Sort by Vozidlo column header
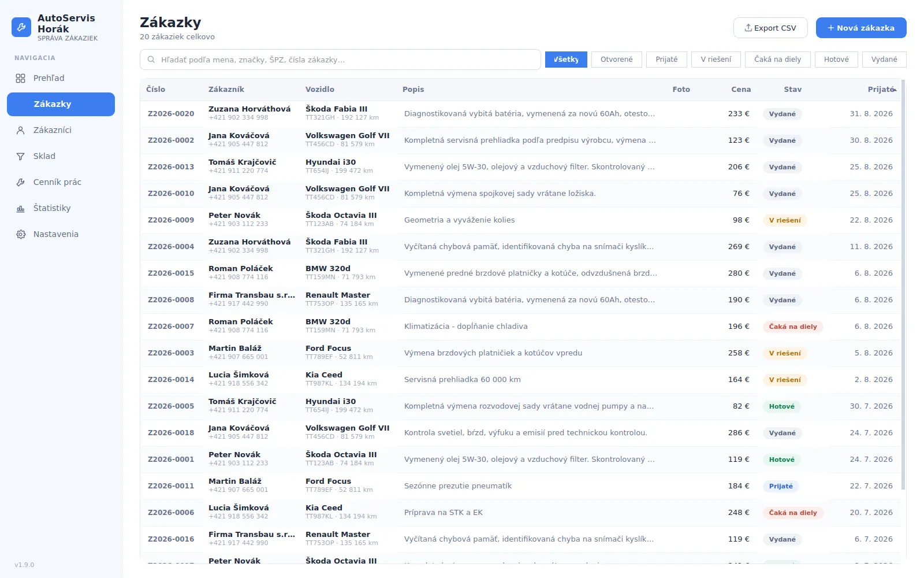The width and height of the screenshot is (924, 578). [x=320, y=89]
